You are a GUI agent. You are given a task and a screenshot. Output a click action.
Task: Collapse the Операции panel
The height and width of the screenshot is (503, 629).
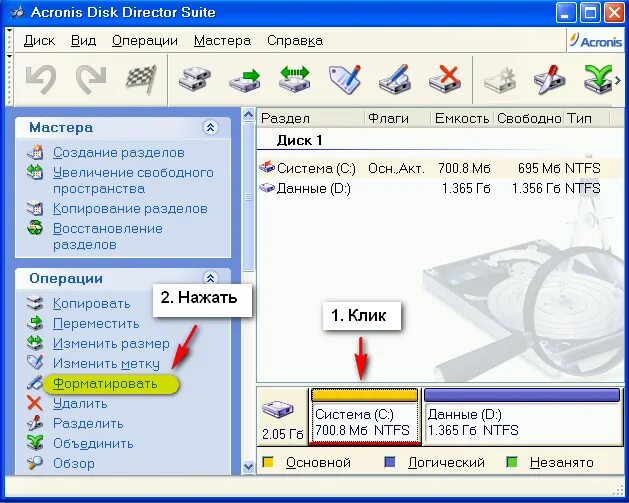click(x=210, y=278)
